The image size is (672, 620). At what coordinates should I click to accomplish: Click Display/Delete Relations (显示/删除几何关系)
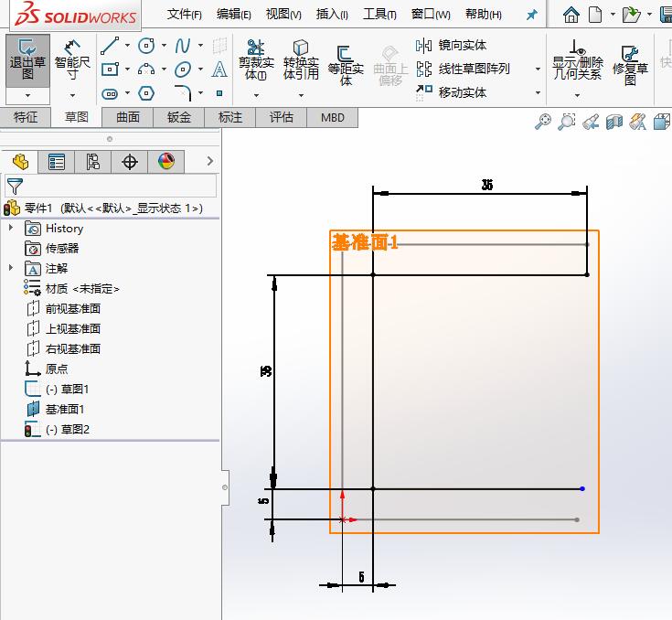coord(577,60)
